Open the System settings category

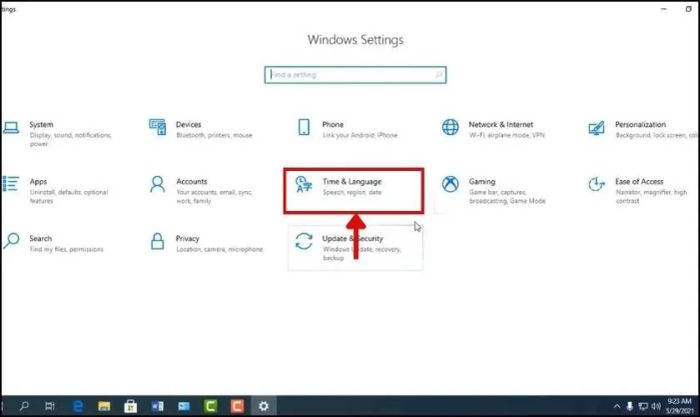[58, 133]
